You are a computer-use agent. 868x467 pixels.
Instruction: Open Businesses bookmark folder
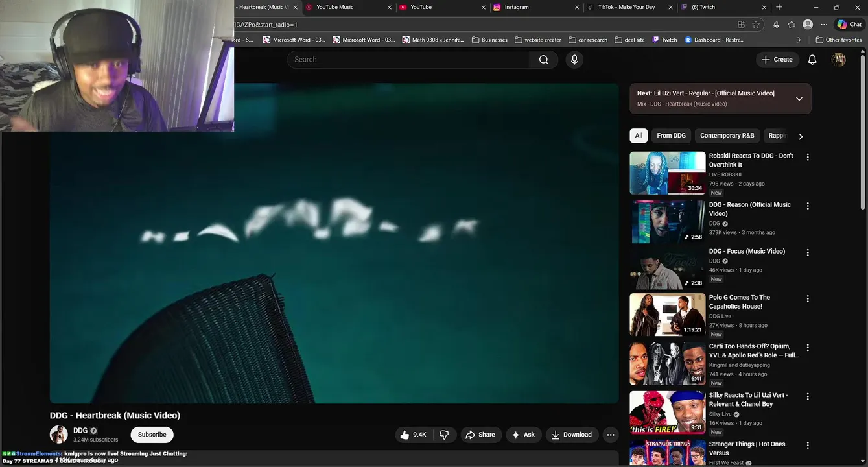point(489,40)
